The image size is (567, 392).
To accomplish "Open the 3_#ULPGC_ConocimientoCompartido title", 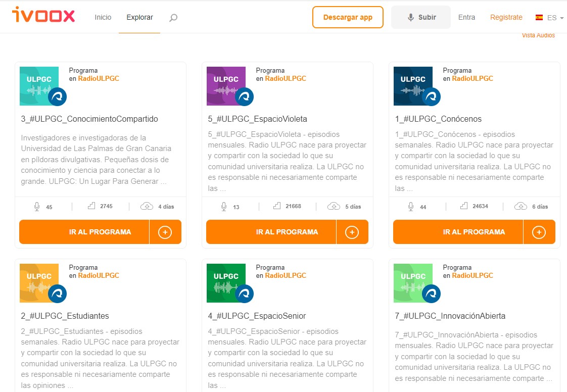I will click(89, 119).
